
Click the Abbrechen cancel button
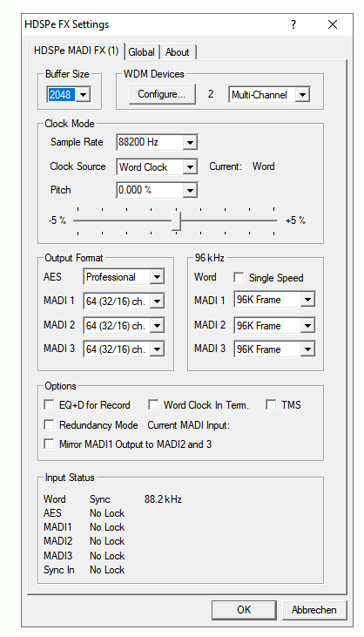click(x=313, y=610)
